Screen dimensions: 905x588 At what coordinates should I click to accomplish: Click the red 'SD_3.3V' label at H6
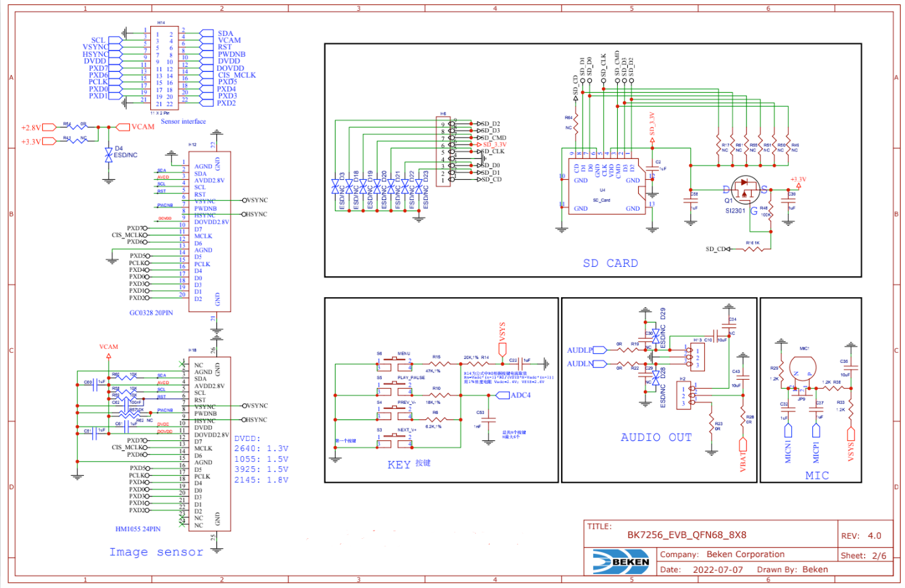coord(495,144)
